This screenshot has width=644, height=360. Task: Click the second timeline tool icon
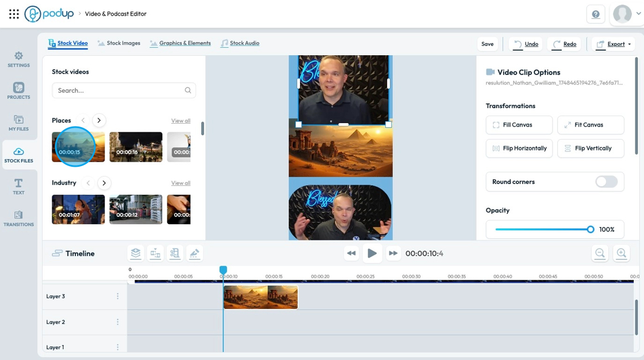(x=155, y=253)
